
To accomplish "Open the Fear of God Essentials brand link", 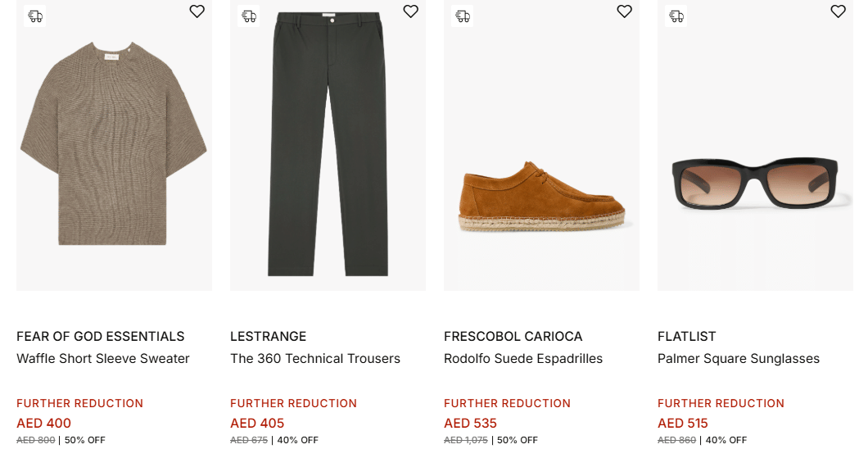I will click(x=101, y=337).
